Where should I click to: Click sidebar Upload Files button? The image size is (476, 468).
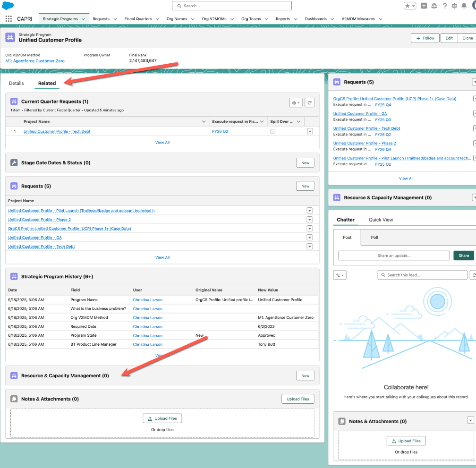[406, 441]
